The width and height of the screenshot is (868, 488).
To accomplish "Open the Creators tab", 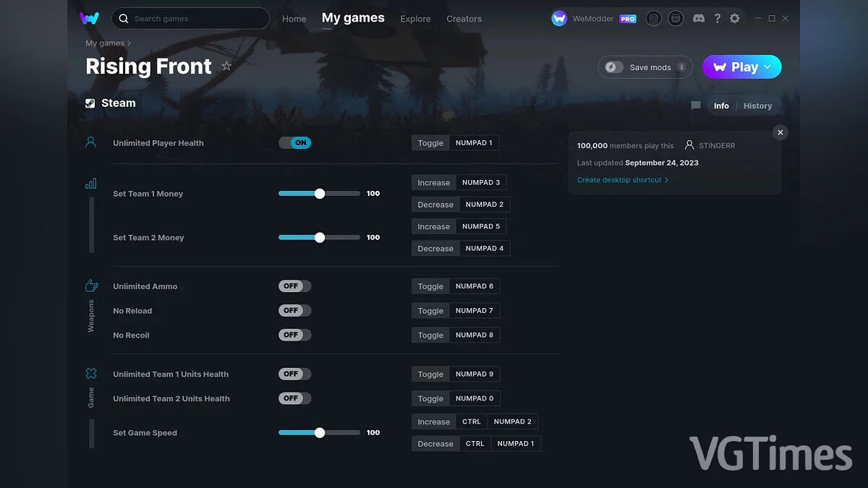I will [x=464, y=19].
